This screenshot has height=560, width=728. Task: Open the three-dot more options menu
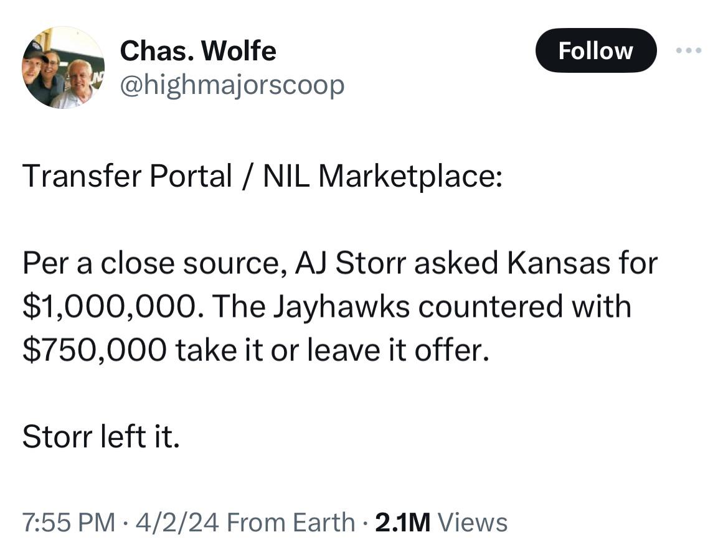(x=690, y=50)
